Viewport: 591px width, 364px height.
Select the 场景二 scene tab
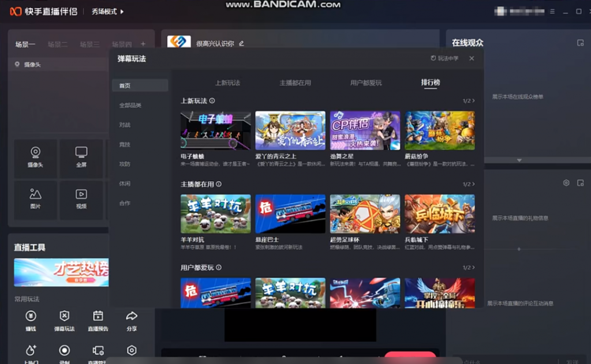point(58,44)
